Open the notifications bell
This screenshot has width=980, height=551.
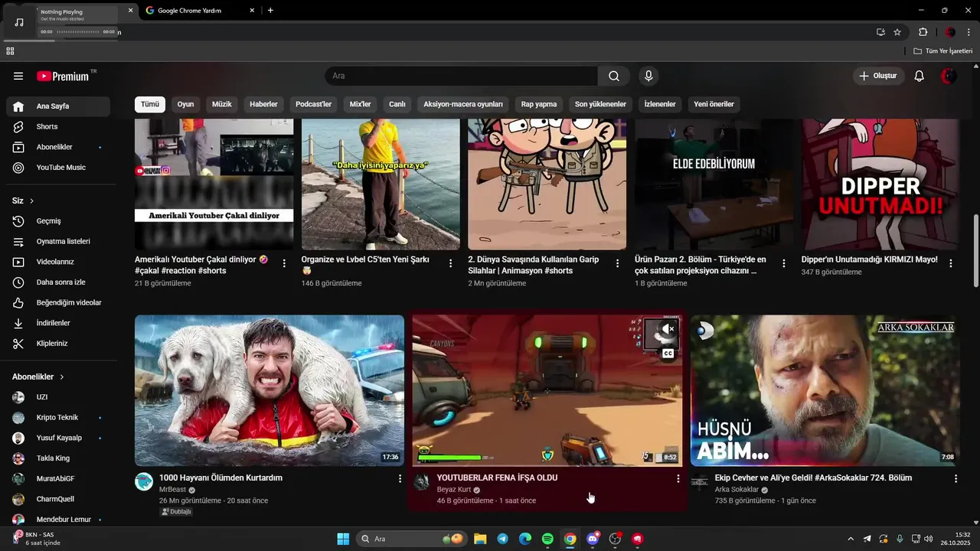click(x=920, y=76)
